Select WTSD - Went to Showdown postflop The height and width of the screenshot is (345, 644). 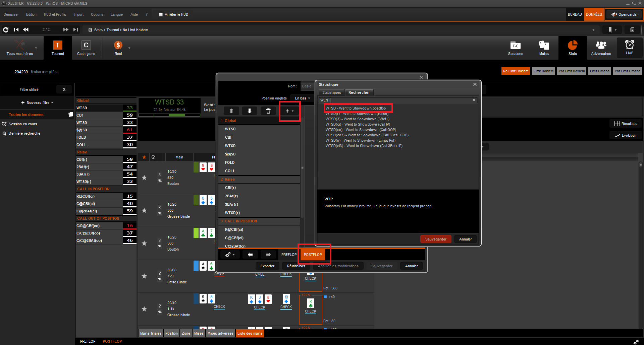(356, 108)
